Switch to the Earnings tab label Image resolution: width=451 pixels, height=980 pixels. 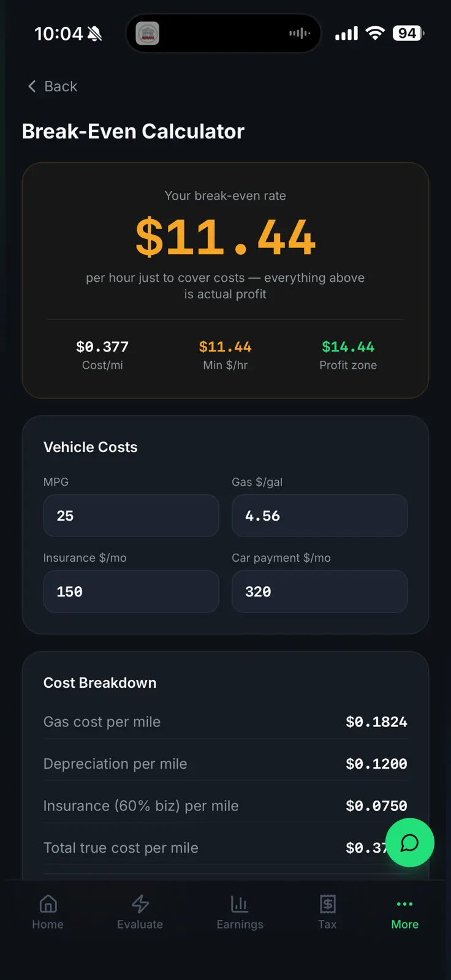240,924
